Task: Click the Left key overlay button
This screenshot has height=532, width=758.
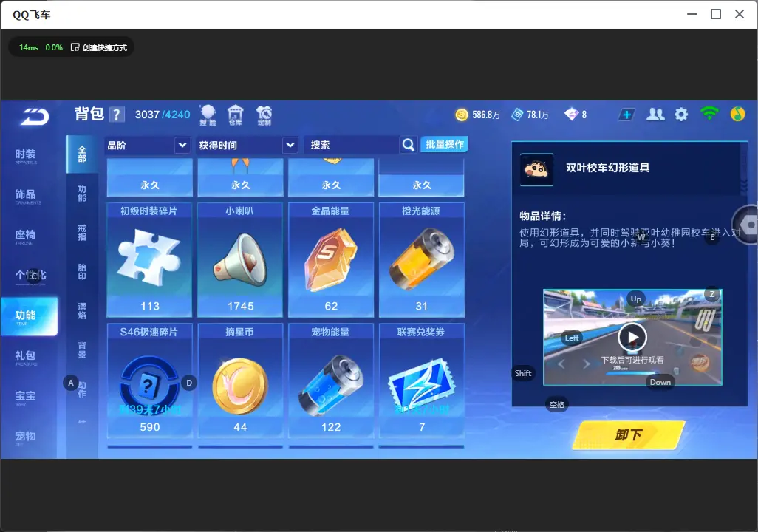Action: click(572, 338)
